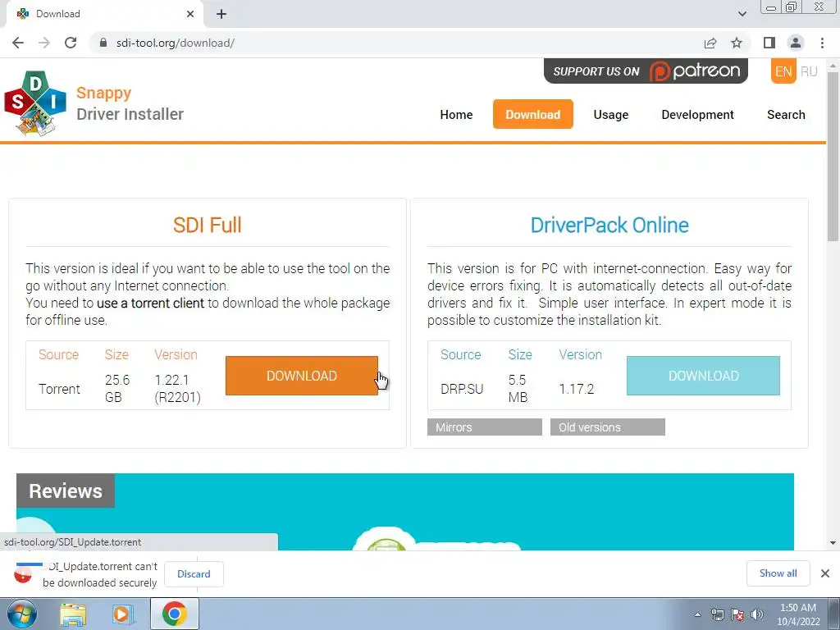The height and width of the screenshot is (630, 840).
Task: Expand the Mirrors section
Action: (x=485, y=427)
